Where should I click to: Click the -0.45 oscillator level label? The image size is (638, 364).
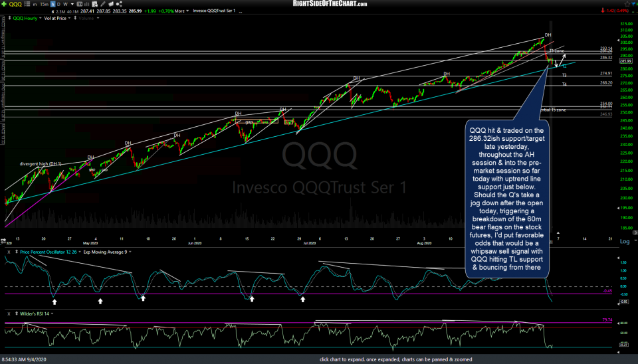(607, 291)
